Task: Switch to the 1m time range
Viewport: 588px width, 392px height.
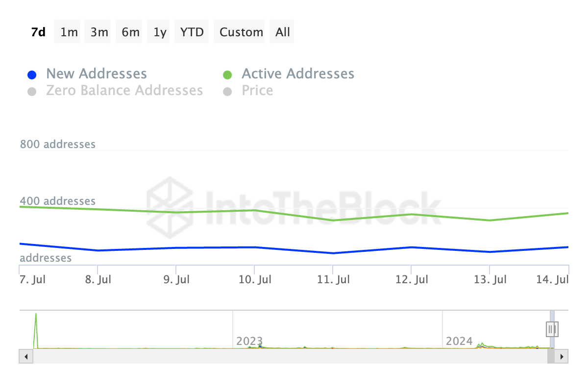Action: [x=69, y=32]
